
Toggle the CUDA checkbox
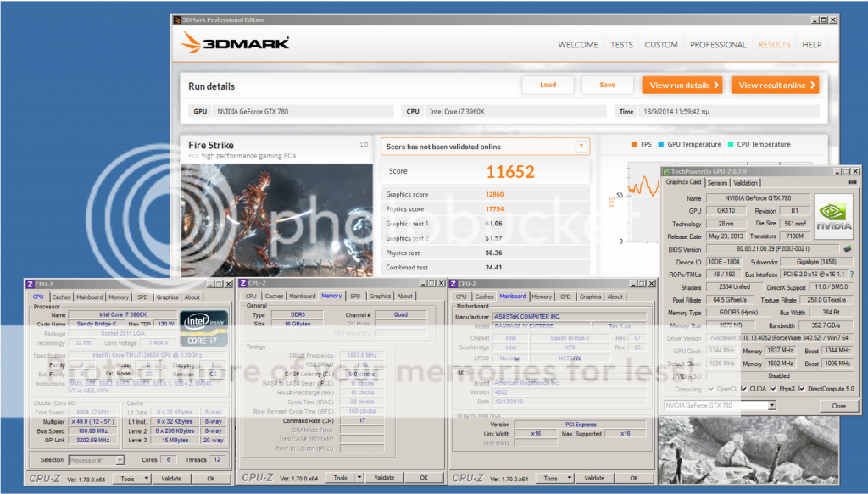pyautogui.click(x=743, y=389)
